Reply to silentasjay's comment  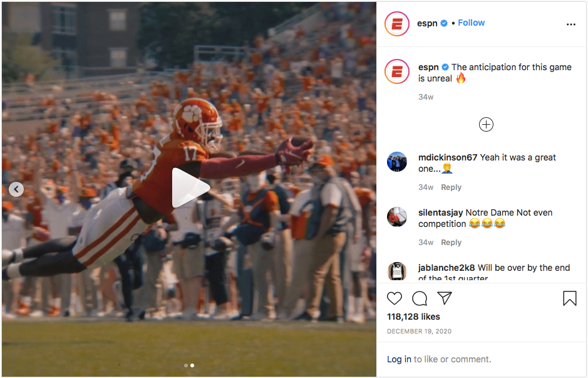click(x=451, y=243)
